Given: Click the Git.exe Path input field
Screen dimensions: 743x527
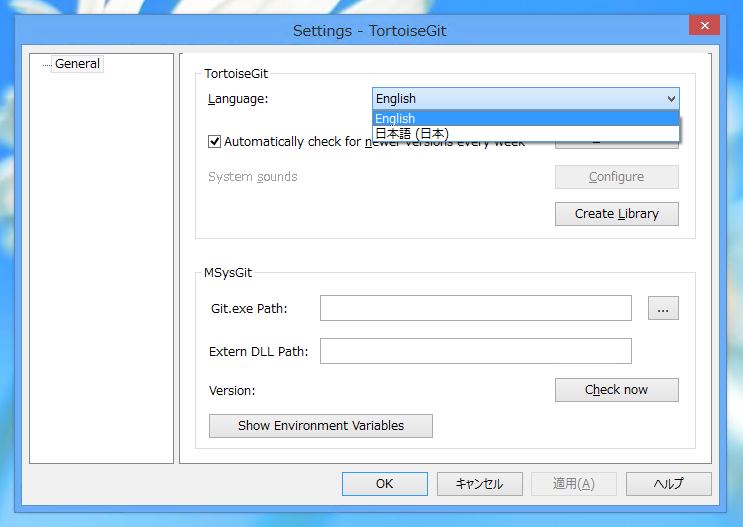Looking at the screenshot, I should [x=476, y=308].
